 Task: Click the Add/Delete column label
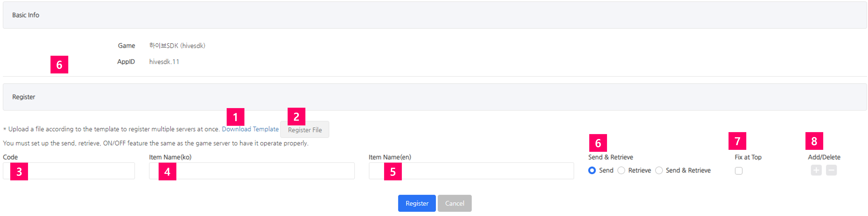point(824,157)
